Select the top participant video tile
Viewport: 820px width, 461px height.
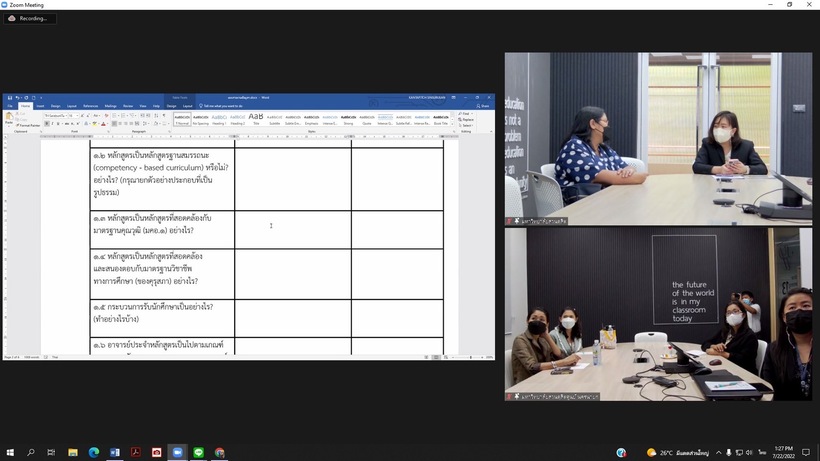[658, 139]
